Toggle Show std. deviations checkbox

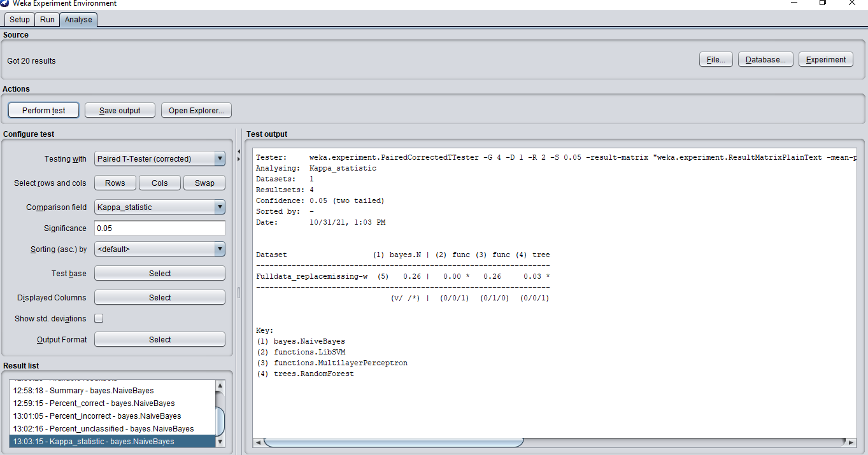pos(99,318)
